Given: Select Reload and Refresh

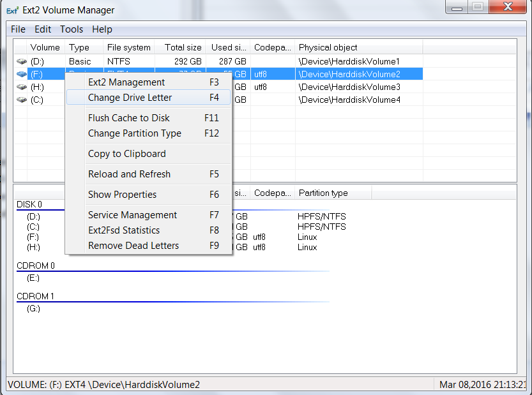Looking at the screenshot, I should click(149, 174).
